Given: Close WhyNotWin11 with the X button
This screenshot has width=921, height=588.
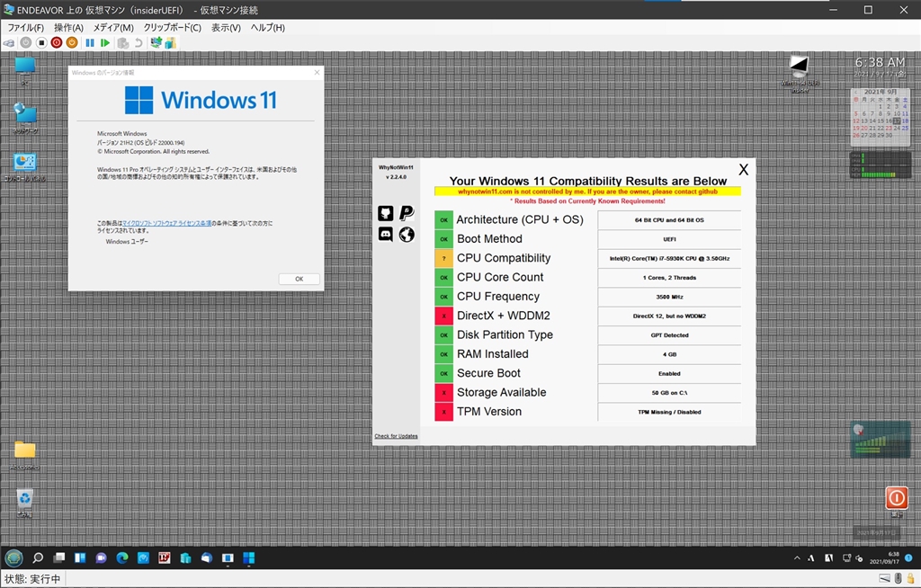Looking at the screenshot, I should (744, 170).
